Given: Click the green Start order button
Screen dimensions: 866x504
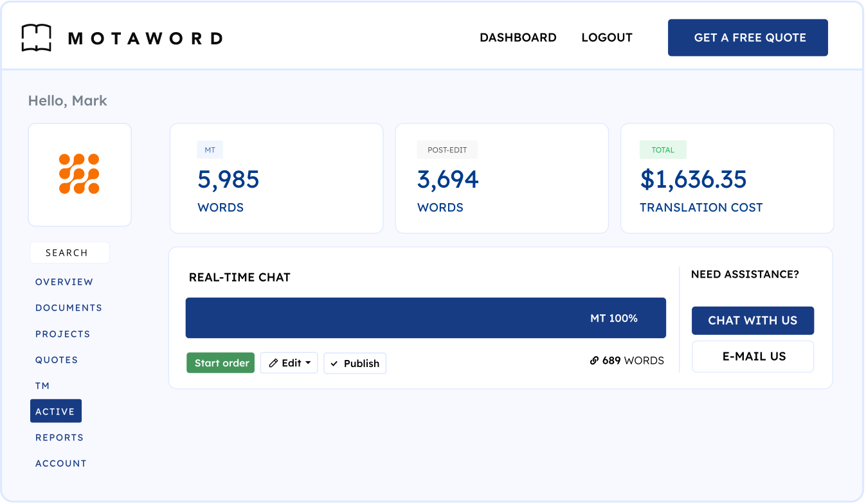Looking at the screenshot, I should [x=221, y=363].
